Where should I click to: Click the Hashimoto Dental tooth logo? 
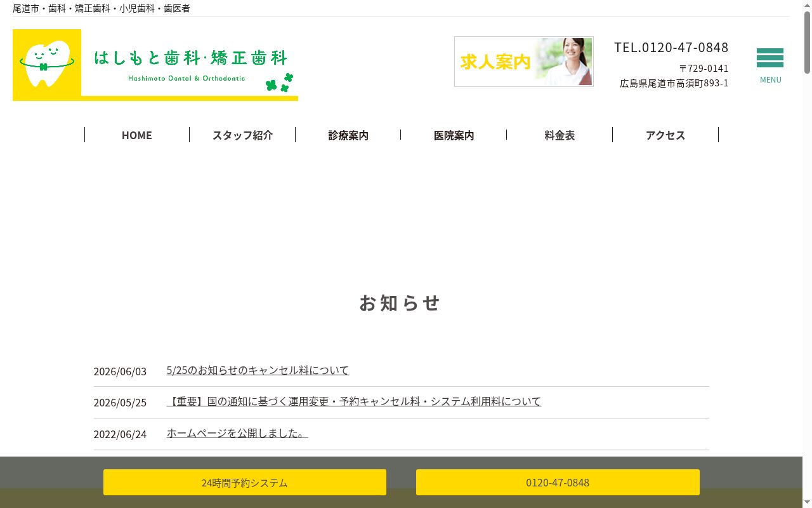point(155,65)
